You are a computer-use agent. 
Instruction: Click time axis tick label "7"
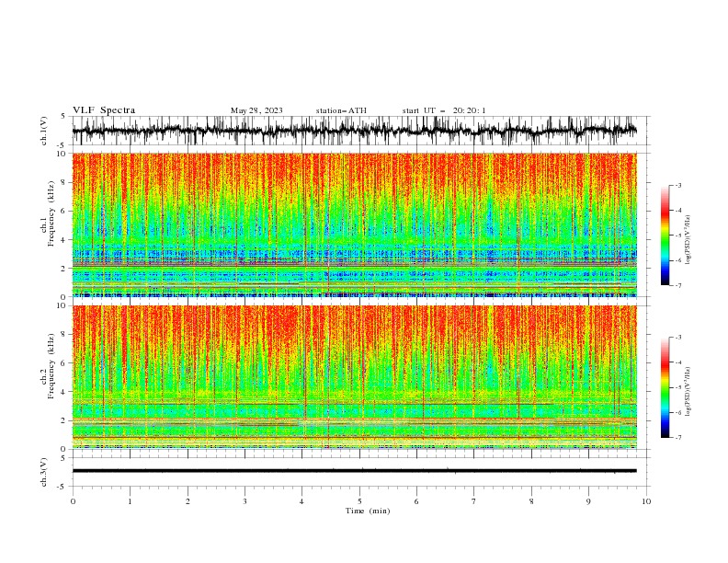tap(474, 501)
